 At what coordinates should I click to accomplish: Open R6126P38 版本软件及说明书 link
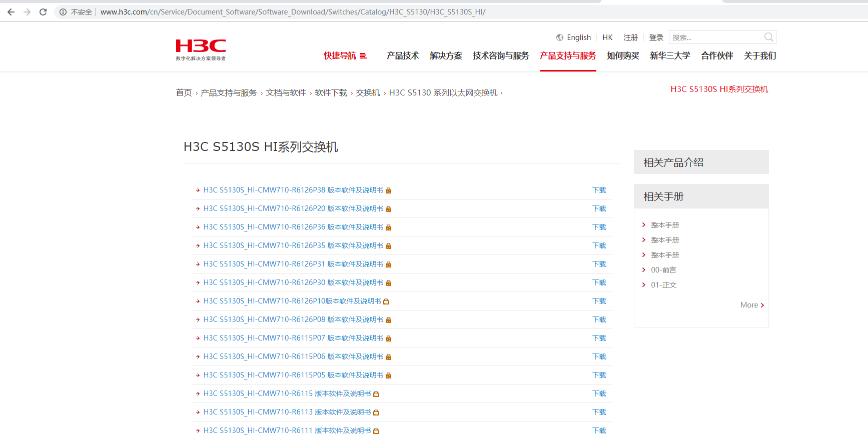[x=293, y=190]
